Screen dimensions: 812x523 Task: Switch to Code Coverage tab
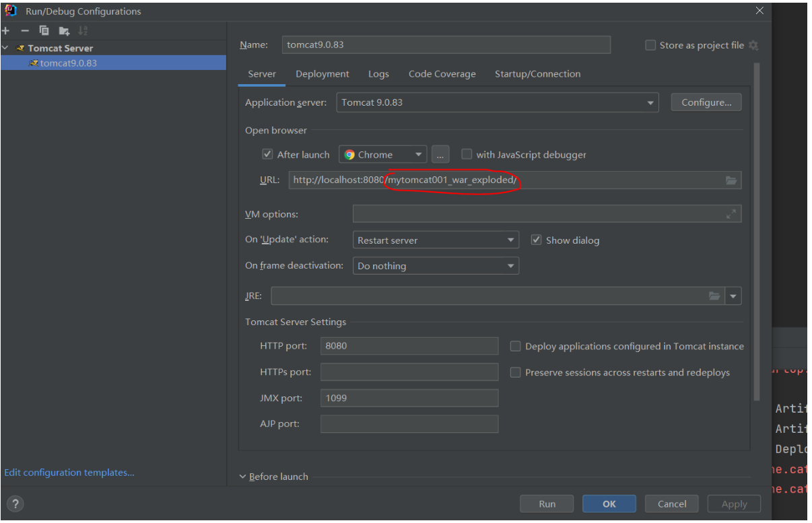coord(442,74)
